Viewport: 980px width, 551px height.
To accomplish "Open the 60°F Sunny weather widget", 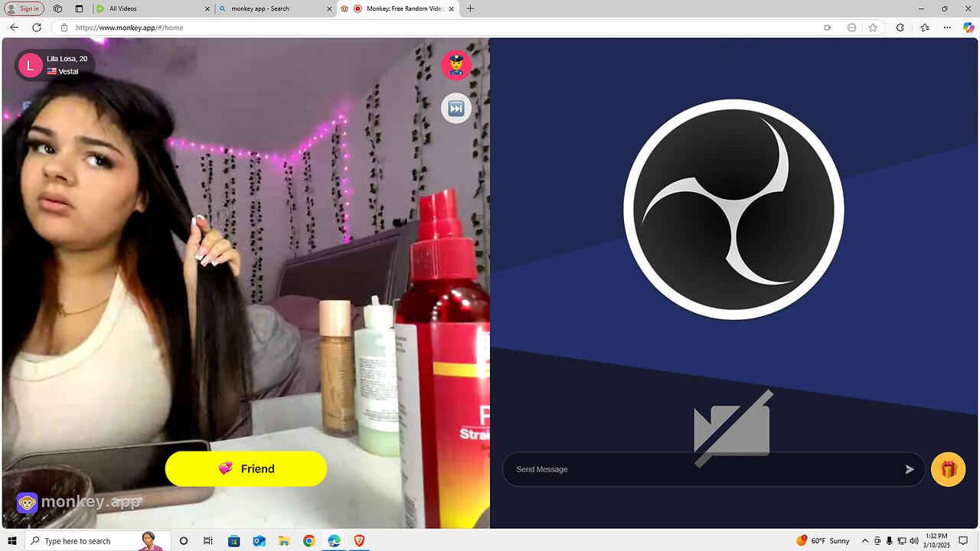I will pos(823,541).
